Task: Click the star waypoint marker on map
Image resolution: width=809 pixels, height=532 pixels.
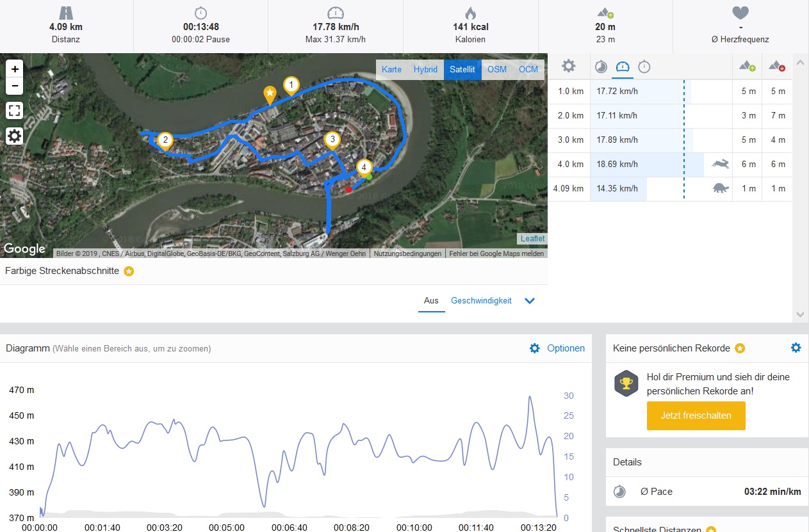Action: [x=270, y=95]
